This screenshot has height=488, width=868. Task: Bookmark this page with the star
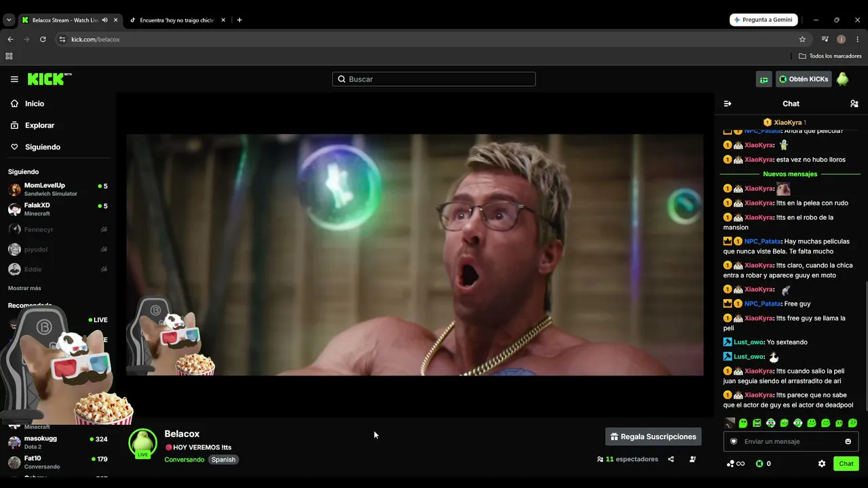pos(802,39)
